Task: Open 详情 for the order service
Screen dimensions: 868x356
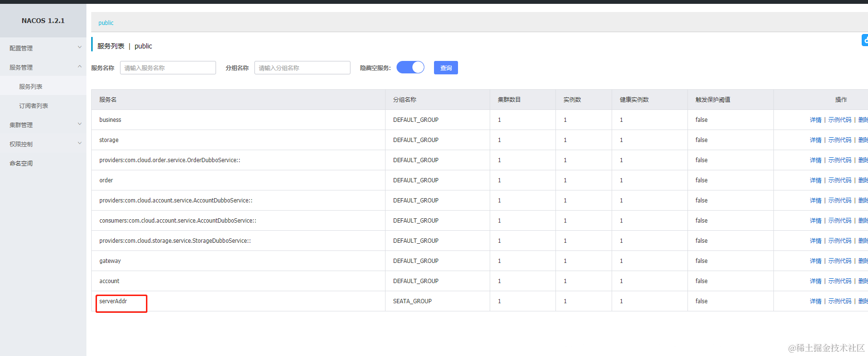Action: 816,180
